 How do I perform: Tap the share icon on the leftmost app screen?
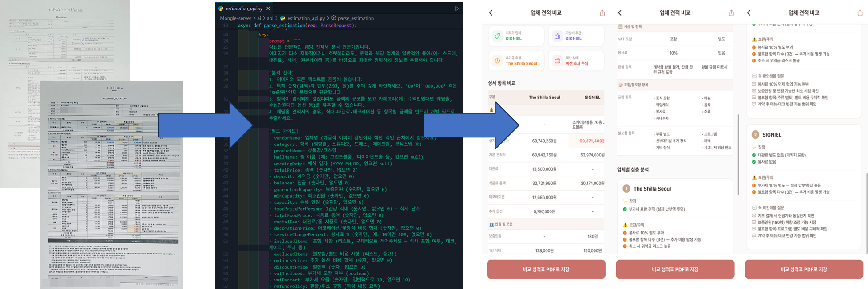point(602,13)
